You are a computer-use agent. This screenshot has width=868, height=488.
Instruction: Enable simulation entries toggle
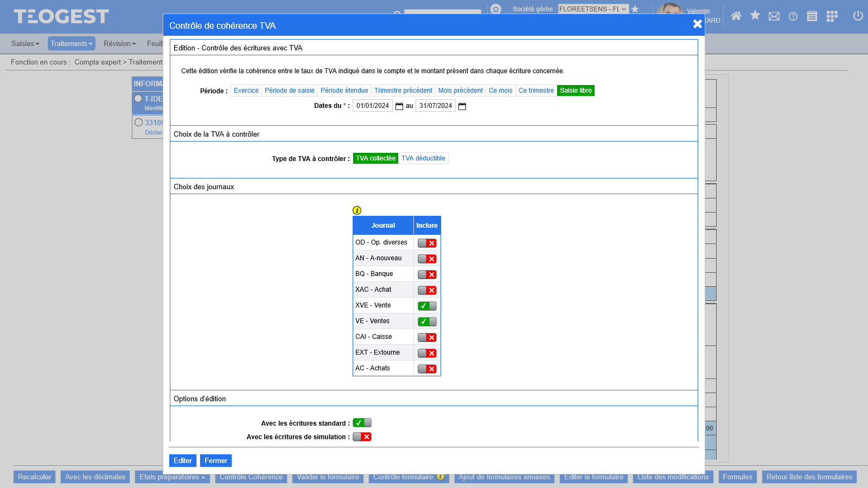click(x=362, y=437)
